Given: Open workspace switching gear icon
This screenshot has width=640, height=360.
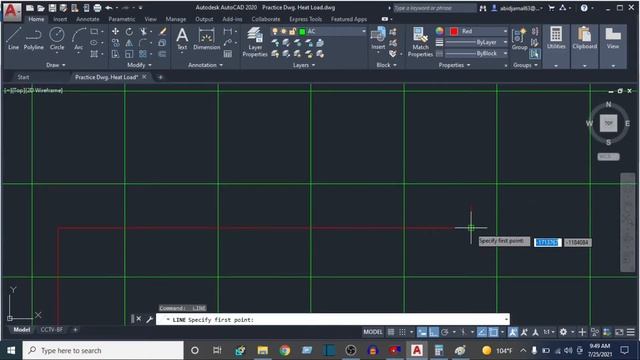Looking at the screenshot, I should pos(563,332).
